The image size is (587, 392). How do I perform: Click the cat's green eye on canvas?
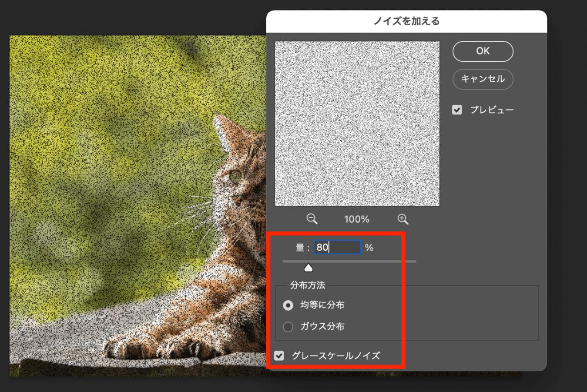[235, 177]
